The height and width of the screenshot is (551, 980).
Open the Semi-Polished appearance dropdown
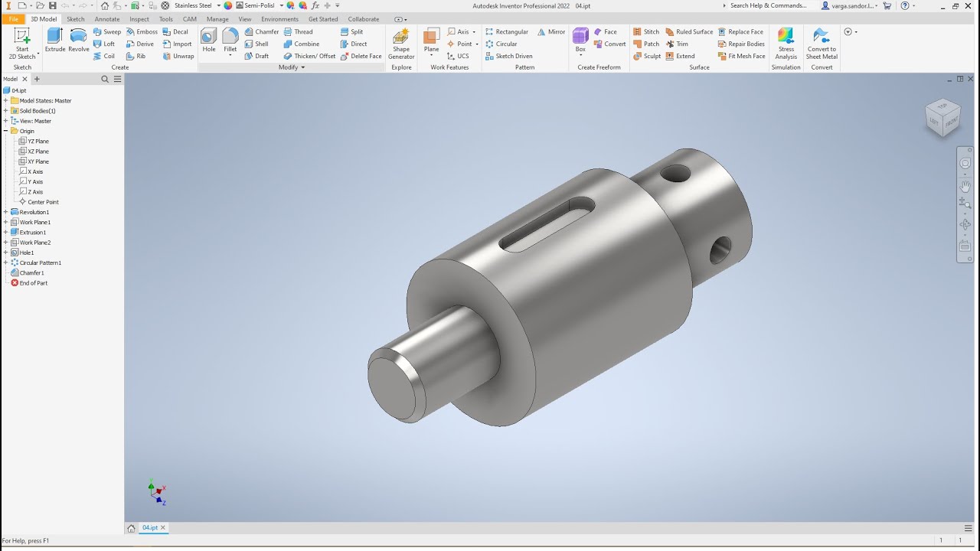coord(281,5)
